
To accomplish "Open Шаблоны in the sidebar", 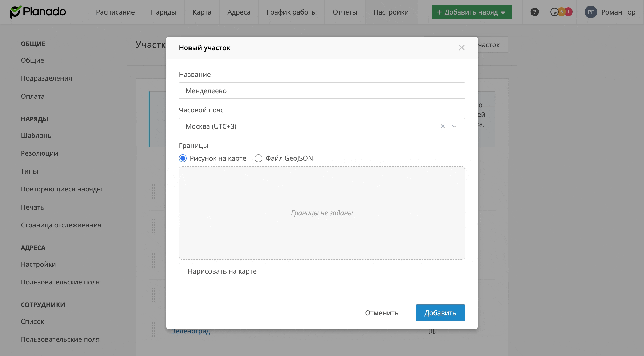I will pyautogui.click(x=37, y=135).
